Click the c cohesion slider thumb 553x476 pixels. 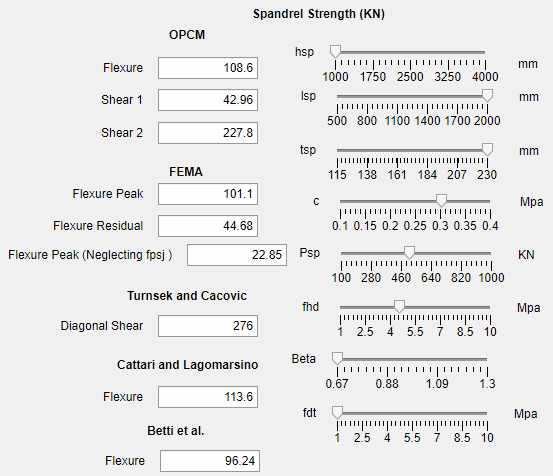[x=441, y=201]
